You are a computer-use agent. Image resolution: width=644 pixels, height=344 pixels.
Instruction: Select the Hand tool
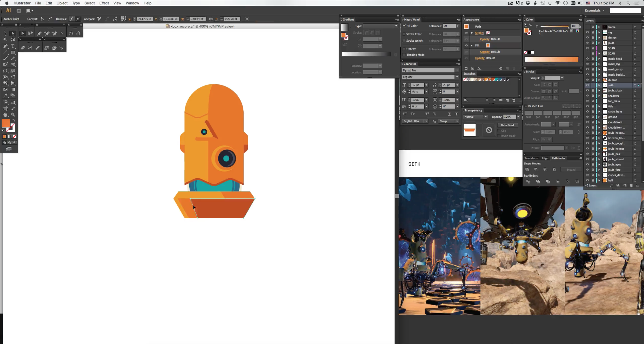pos(5,114)
